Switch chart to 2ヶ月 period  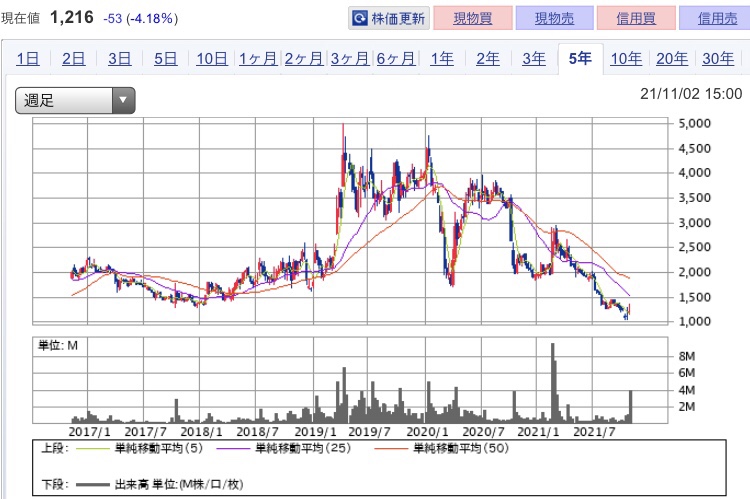304,59
